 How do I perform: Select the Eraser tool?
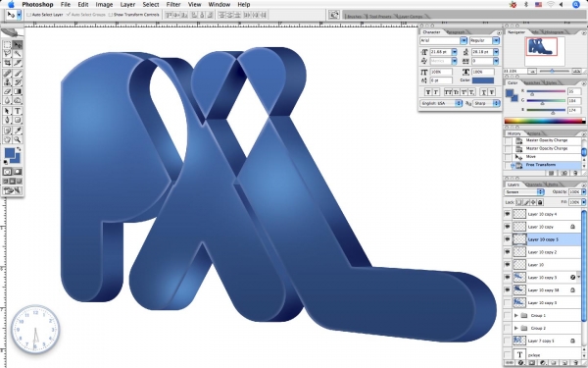7,91
